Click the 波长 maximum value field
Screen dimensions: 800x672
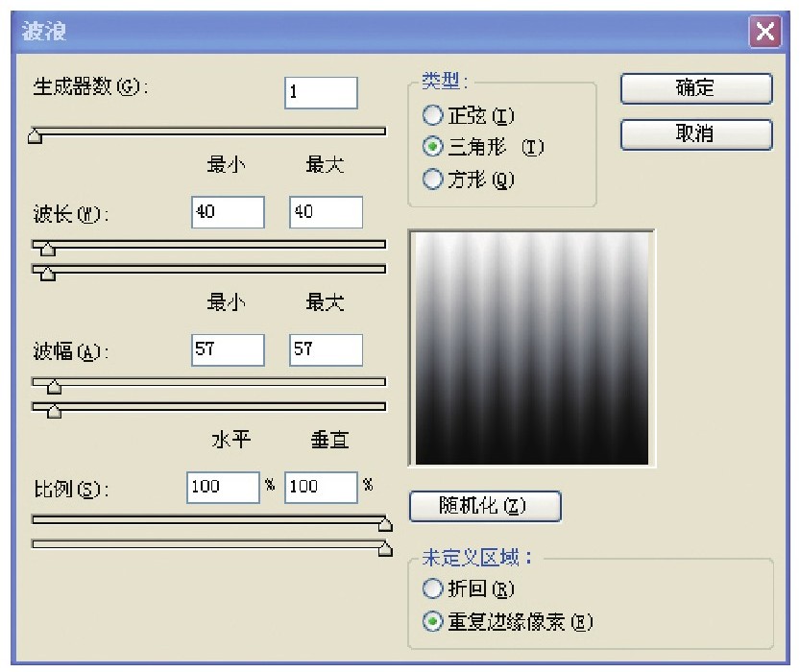click(326, 212)
